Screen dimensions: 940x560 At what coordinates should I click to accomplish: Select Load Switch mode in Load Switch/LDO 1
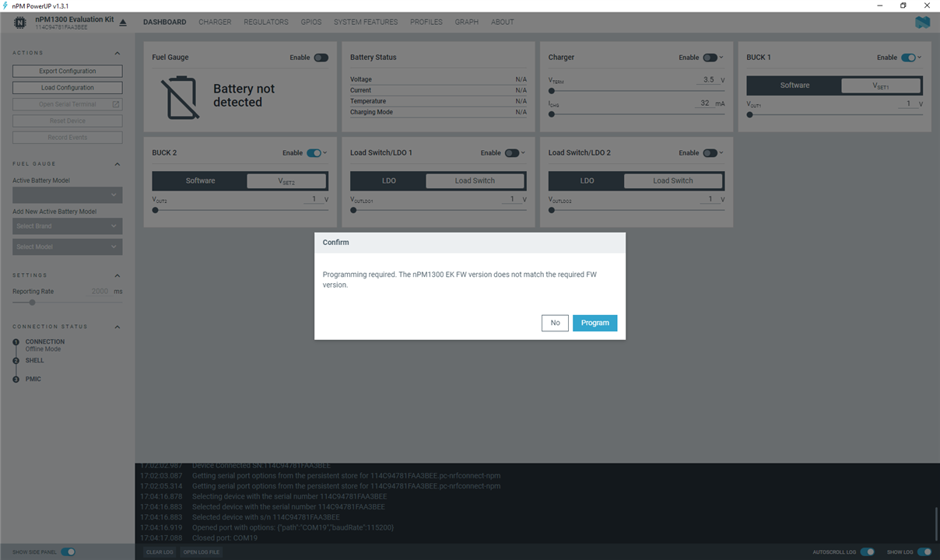tap(475, 181)
